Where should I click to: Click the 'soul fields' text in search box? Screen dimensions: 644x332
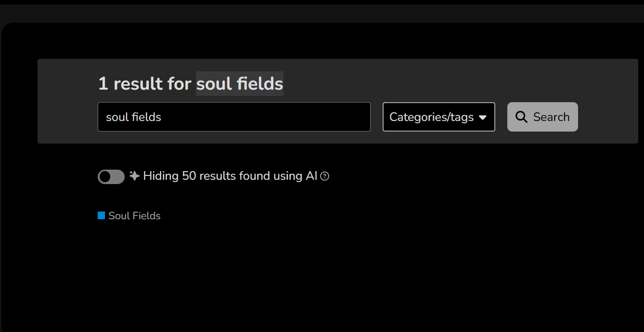coord(134,117)
